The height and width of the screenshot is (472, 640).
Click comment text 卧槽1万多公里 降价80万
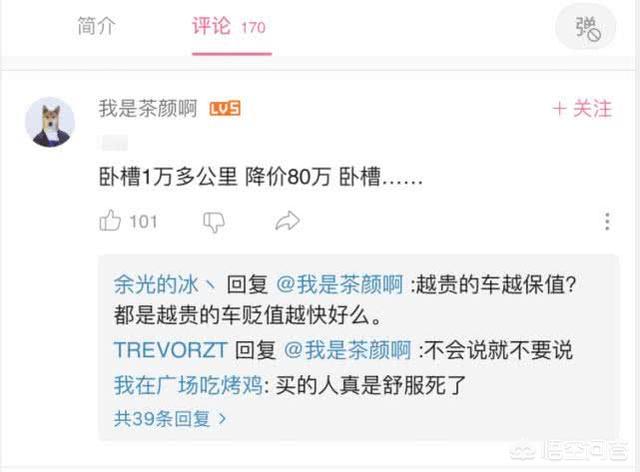(x=214, y=178)
